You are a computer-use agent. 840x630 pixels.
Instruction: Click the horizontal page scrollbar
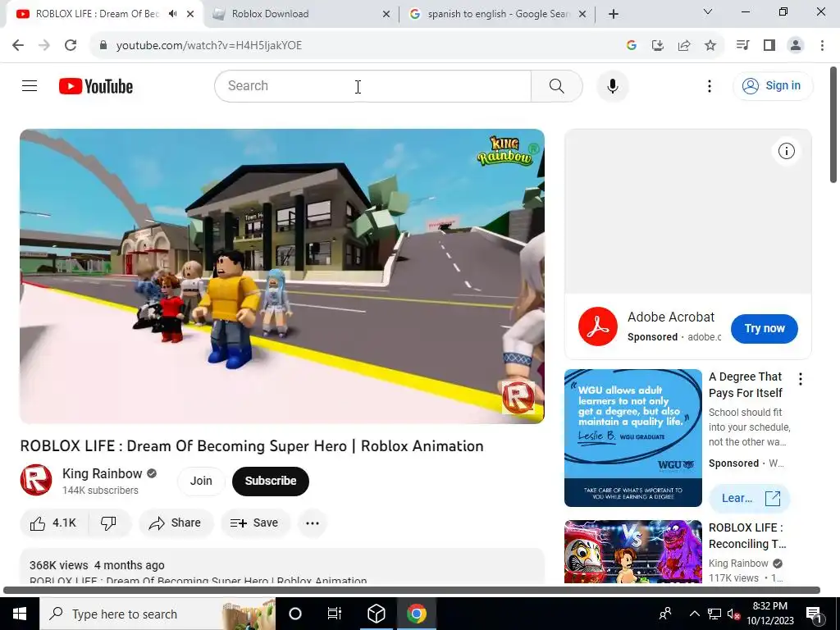click(x=412, y=591)
